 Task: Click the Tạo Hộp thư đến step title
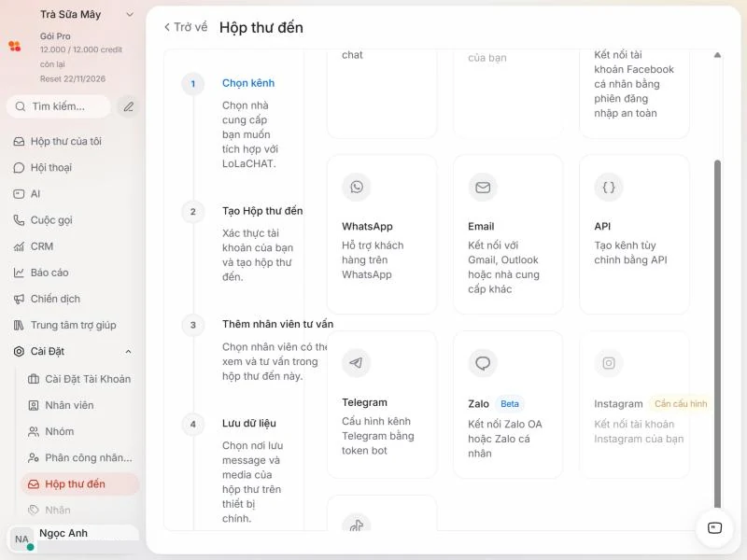tap(262, 211)
